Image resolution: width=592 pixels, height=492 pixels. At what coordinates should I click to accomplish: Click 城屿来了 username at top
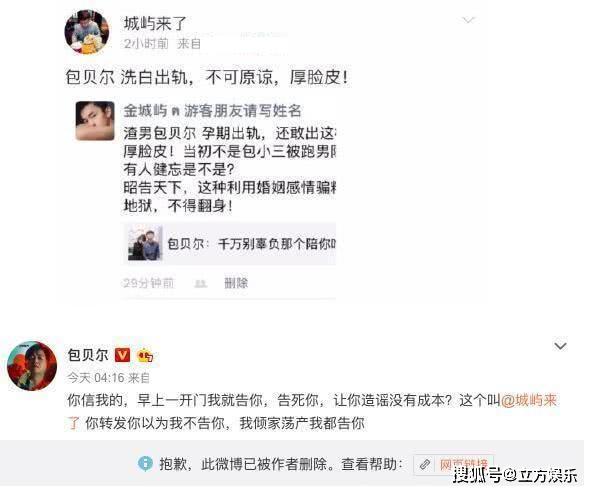tap(155, 23)
